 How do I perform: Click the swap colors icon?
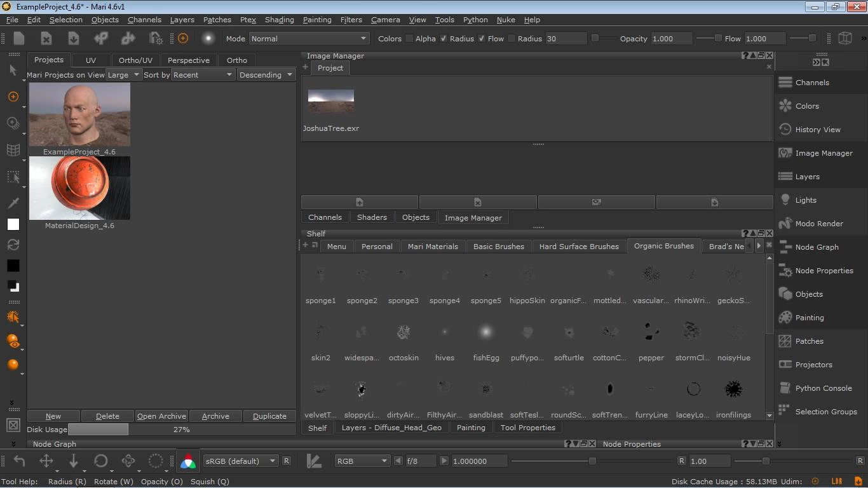(x=13, y=245)
